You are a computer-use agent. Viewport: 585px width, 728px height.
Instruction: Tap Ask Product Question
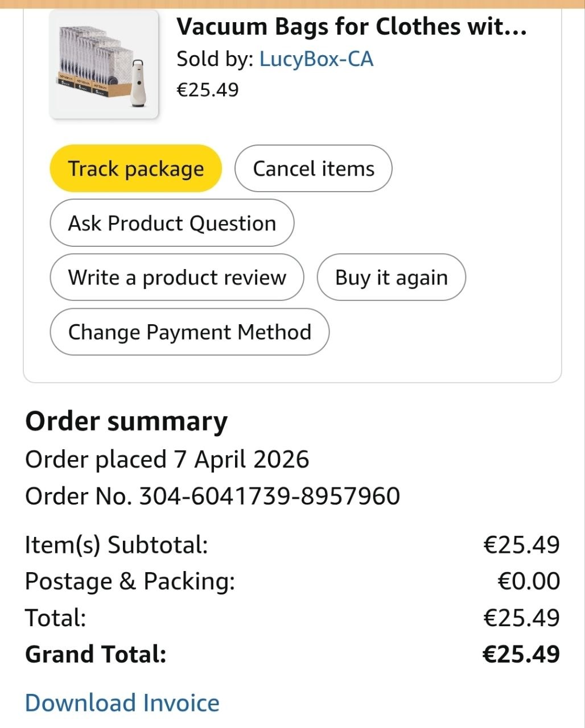tap(172, 224)
